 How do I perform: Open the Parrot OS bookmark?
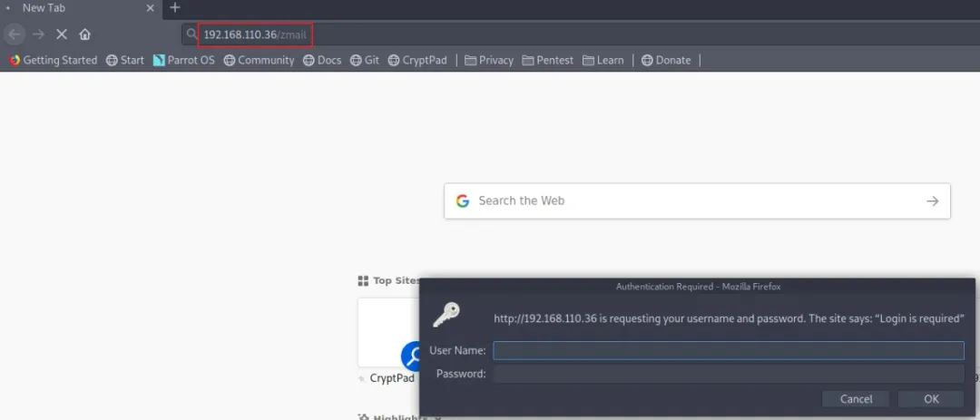click(183, 60)
